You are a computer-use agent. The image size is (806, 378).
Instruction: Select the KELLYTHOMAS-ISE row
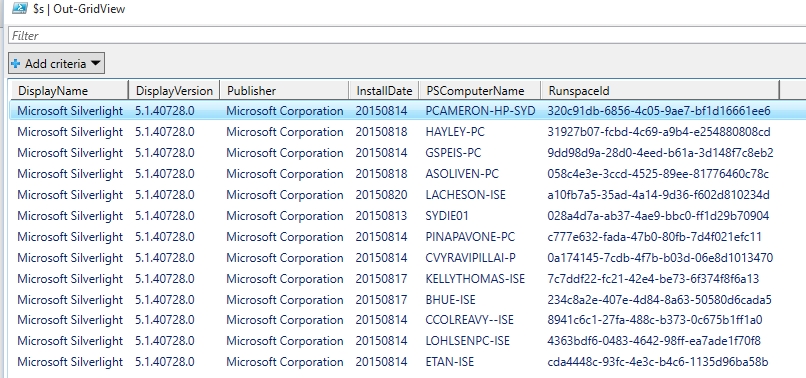click(x=407, y=279)
